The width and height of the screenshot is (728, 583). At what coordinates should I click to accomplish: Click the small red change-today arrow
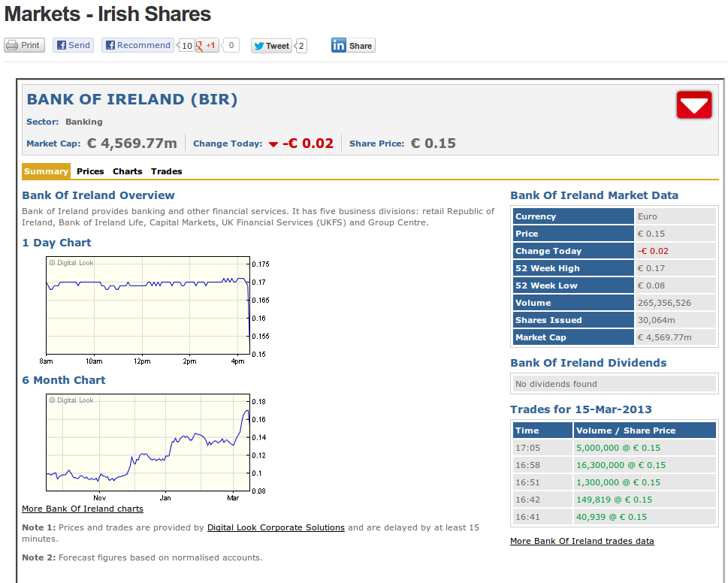(x=273, y=144)
